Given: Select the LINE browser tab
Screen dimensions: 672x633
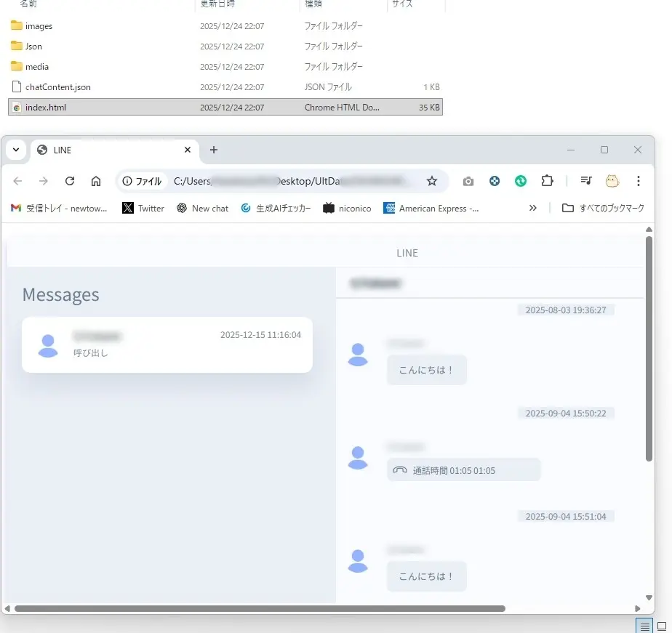Looking at the screenshot, I should tap(109, 150).
